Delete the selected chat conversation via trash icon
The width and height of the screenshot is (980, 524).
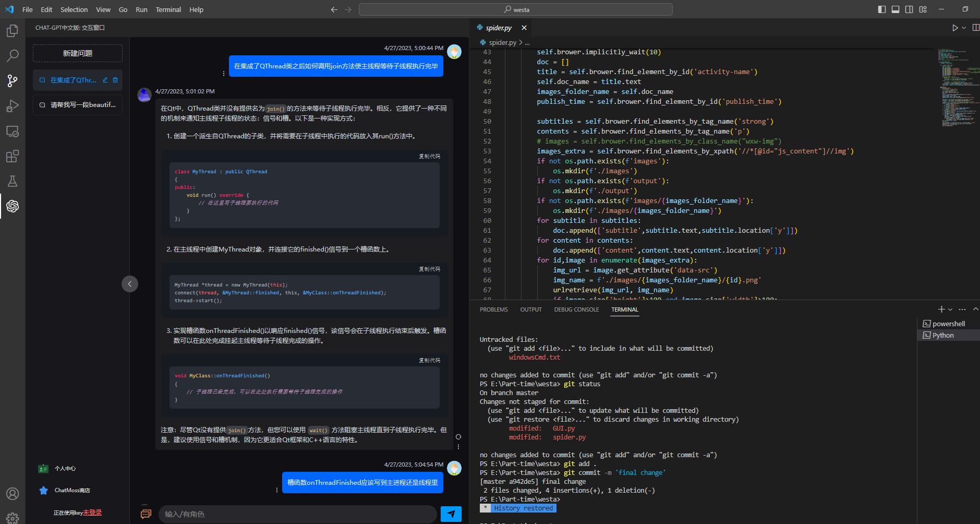click(x=115, y=80)
